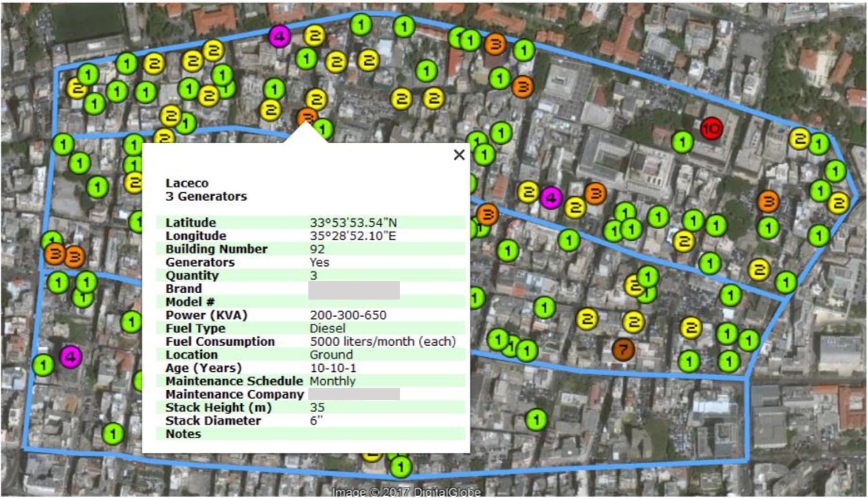The image size is (868, 498).
Task: Click the Power (KVA) row value
Action: tap(348, 315)
